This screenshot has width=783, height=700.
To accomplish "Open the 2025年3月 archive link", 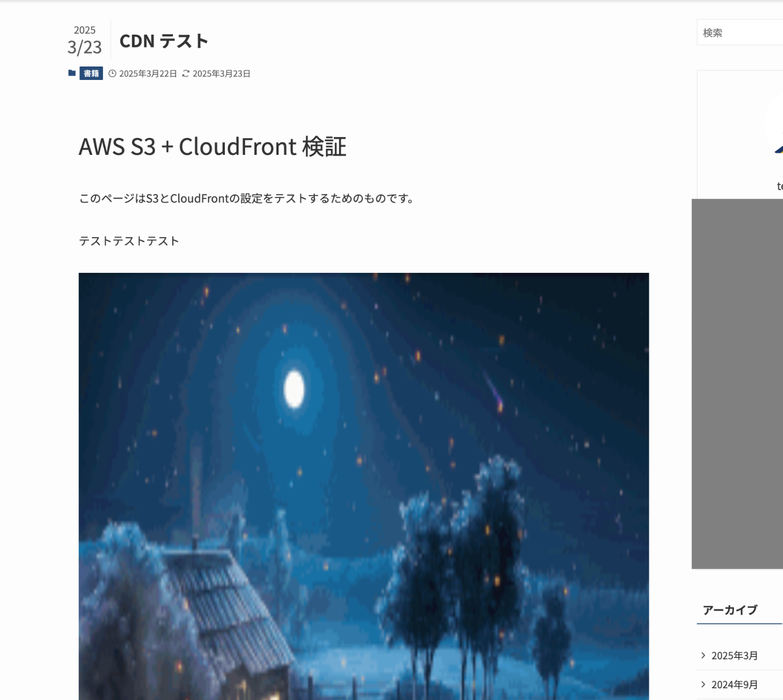I will coord(734,655).
